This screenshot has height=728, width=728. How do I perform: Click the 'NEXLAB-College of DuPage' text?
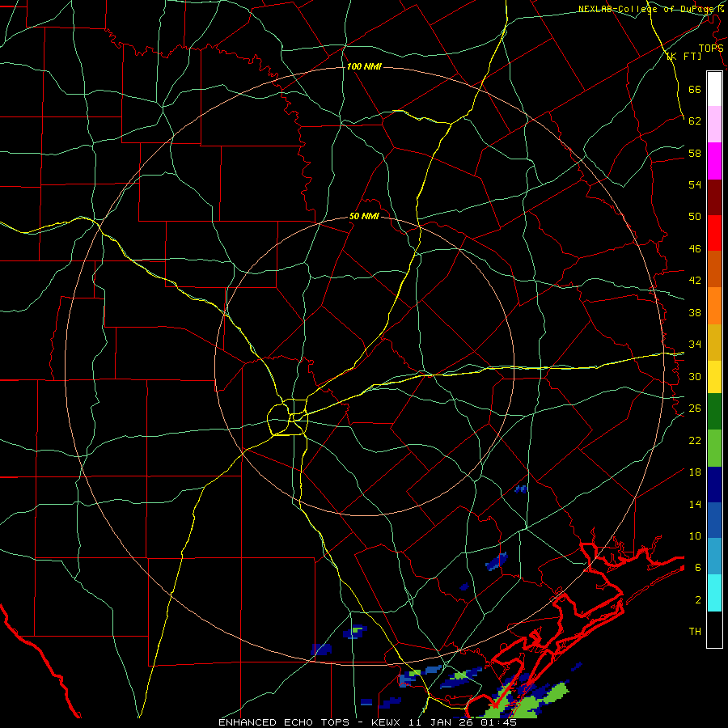(645, 9)
